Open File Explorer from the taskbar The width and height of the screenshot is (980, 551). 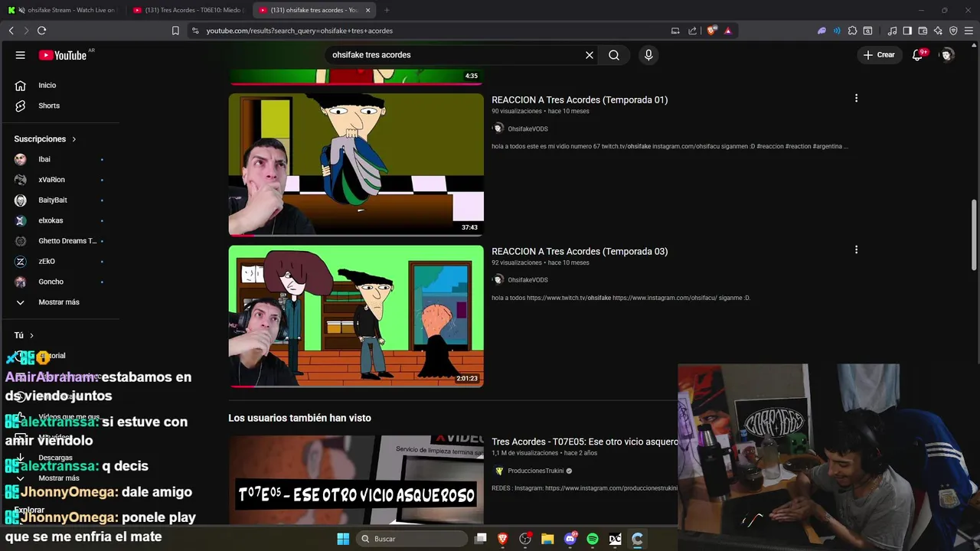tap(547, 539)
